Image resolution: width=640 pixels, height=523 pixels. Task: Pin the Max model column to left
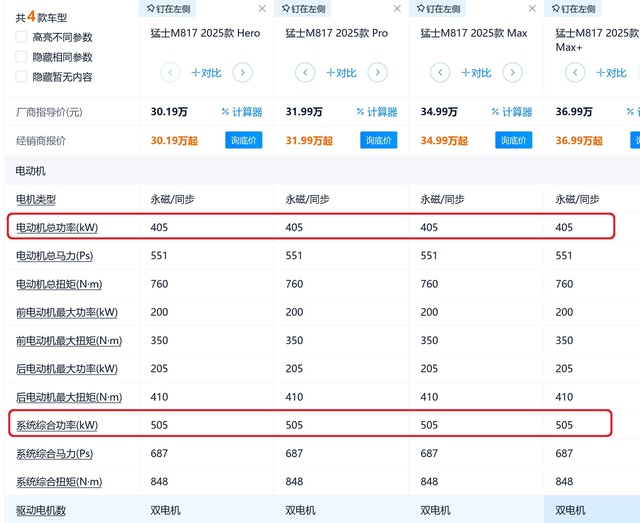click(x=438, y=9)
